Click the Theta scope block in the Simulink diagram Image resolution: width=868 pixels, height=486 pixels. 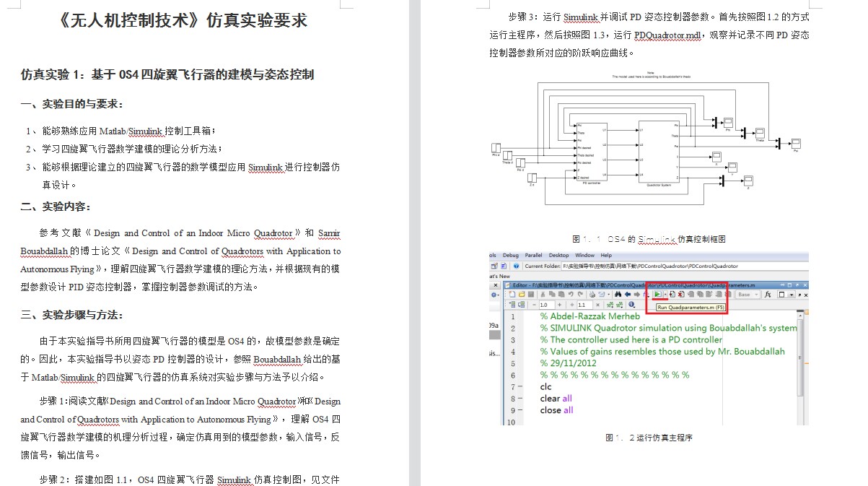760,133
